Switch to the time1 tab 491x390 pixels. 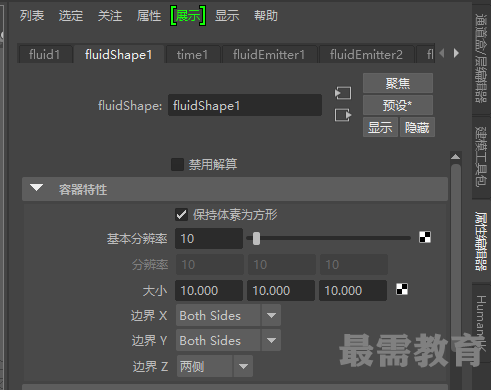(192, 54)
